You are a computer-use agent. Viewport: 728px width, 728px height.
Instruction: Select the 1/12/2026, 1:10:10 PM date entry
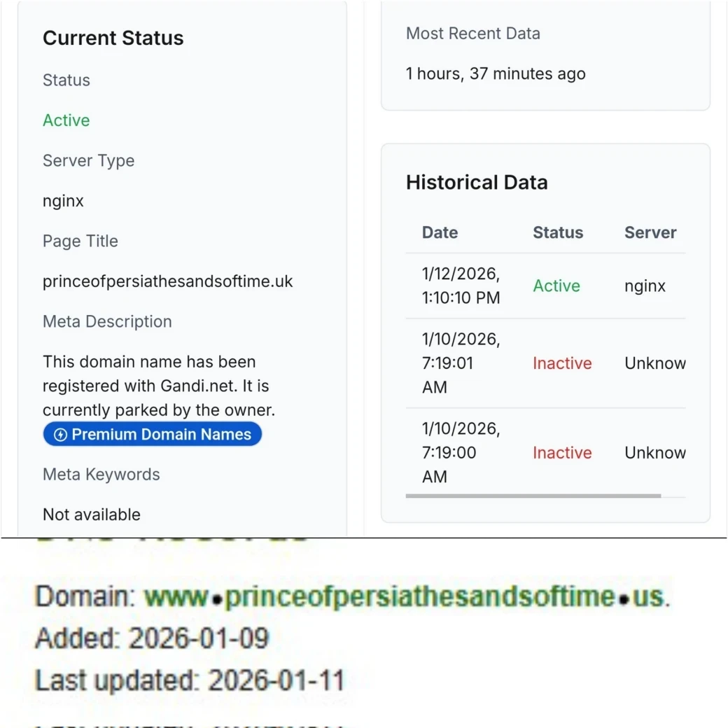click(461, 286)
